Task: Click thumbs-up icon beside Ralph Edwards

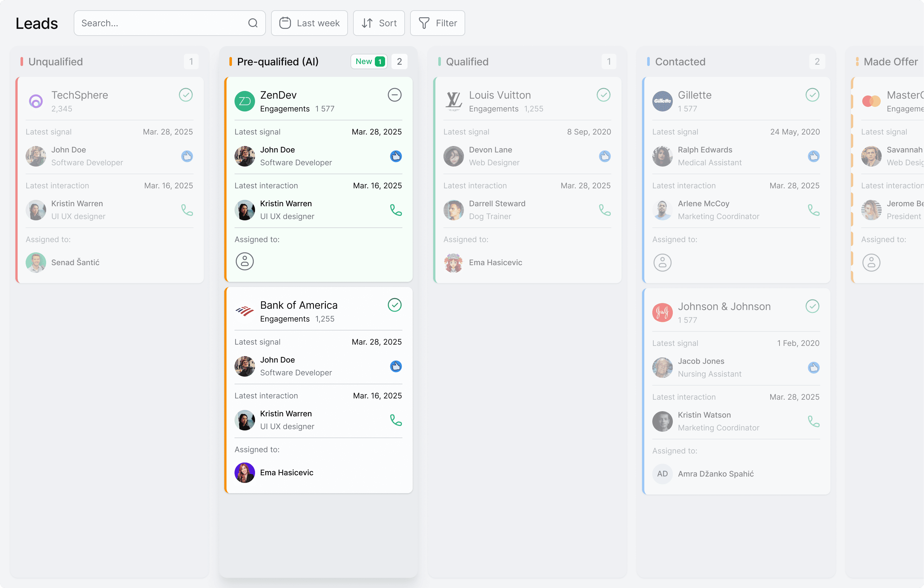Action: (813, 156)
